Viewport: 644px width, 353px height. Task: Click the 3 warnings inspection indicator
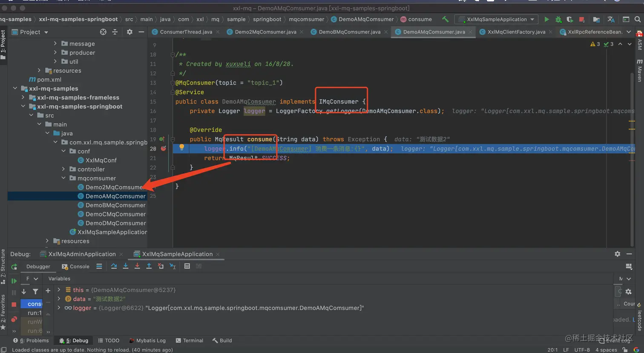pyautogui.click(x=595, y=44)
